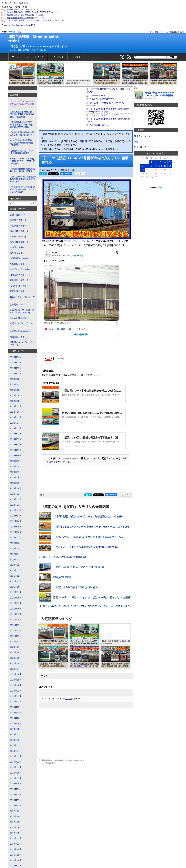Click the 検索 button in the sidebar article search
186x868 pixels.
pyautogui.click(x=32, y=204)
